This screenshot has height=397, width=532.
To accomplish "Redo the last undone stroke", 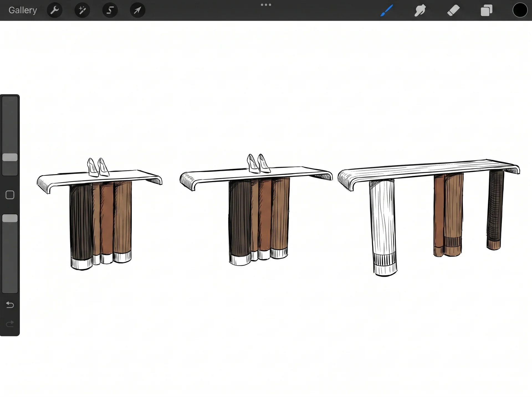I will pos(10,324).
